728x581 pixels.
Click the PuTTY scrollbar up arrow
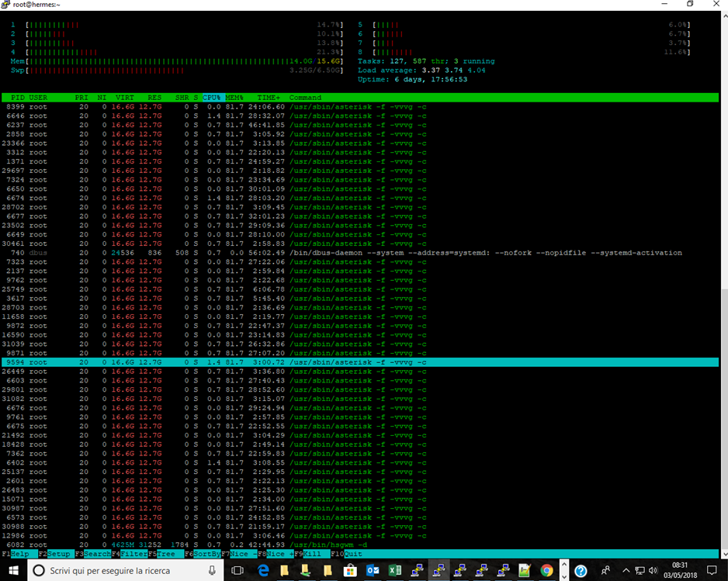[x=724, y=15]
